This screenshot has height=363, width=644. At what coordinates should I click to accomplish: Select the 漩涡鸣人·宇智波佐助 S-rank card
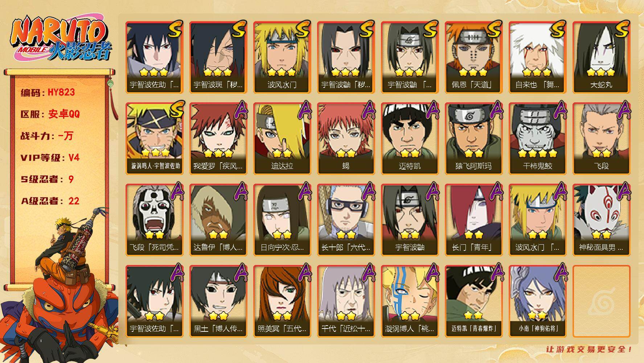(x=154, y=139)
